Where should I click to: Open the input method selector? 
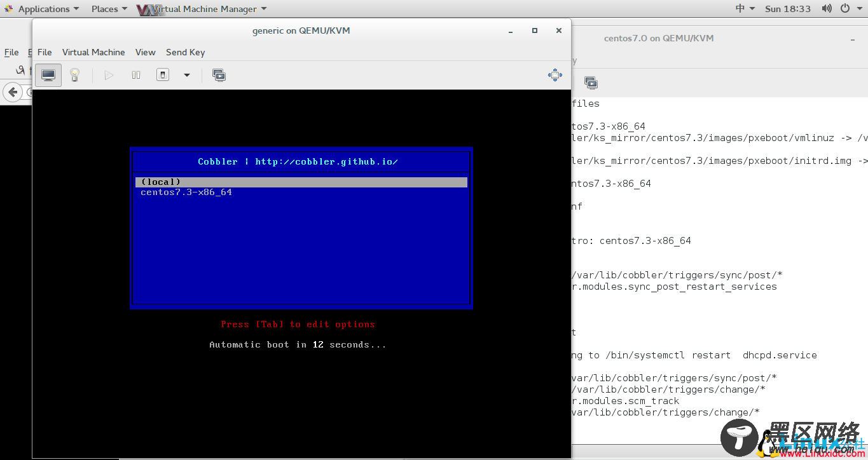point(745,9)
